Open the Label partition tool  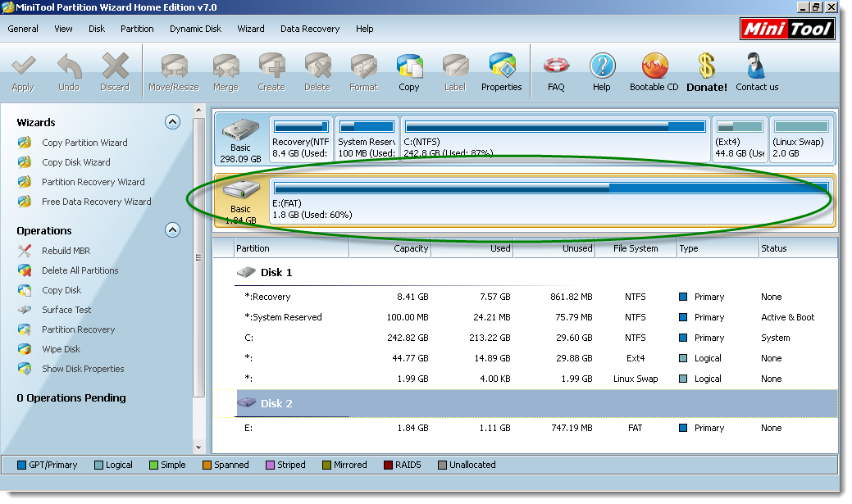455,73
